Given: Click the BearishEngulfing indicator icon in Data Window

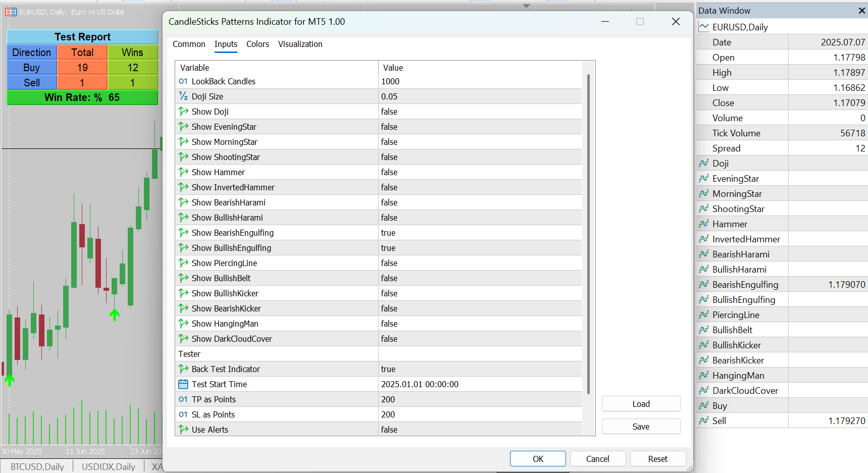Looking at the screenshot, I should (x=704, y=285).
